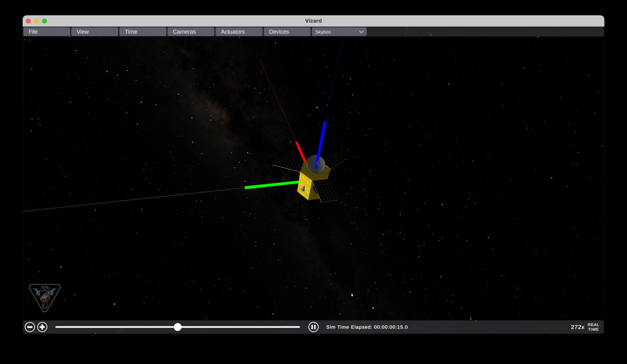Image resolution: width=627 pixels, height=364 pixels.
Task: Open the Actuators menu
Action: point(232,32)
